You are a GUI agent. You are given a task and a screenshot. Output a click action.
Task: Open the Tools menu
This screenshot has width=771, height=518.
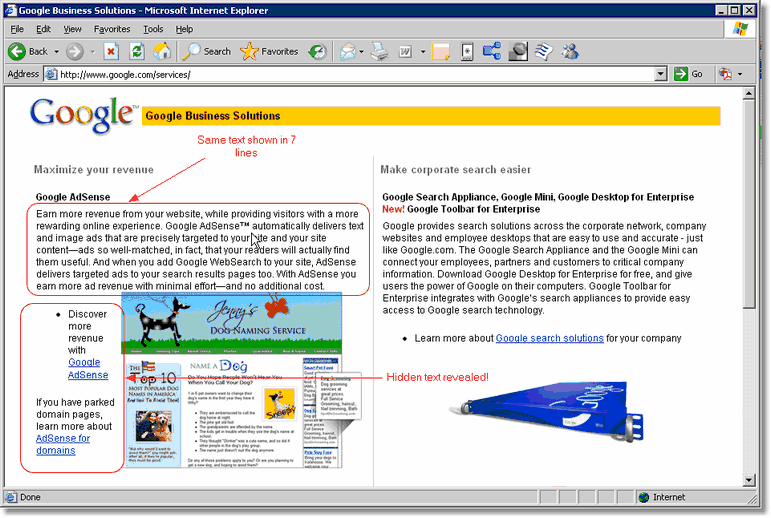tap(153, 29)
